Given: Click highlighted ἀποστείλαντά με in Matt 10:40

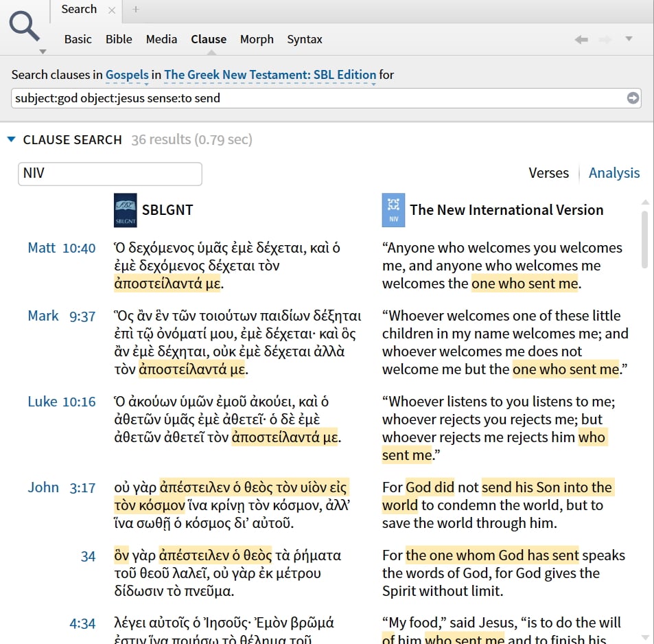Looking at the screenshot, I should (167, 284).
